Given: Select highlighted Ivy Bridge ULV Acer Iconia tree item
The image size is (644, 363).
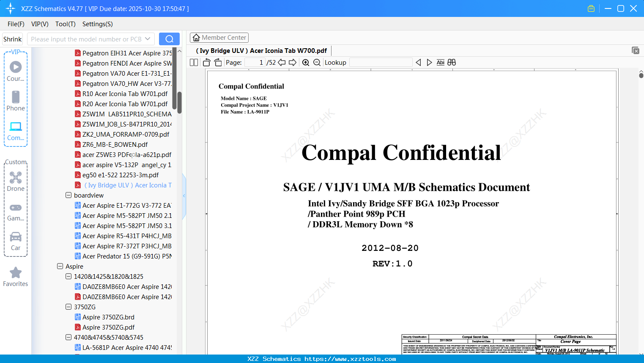Looking at the screenshot, I should click(123, 185).
